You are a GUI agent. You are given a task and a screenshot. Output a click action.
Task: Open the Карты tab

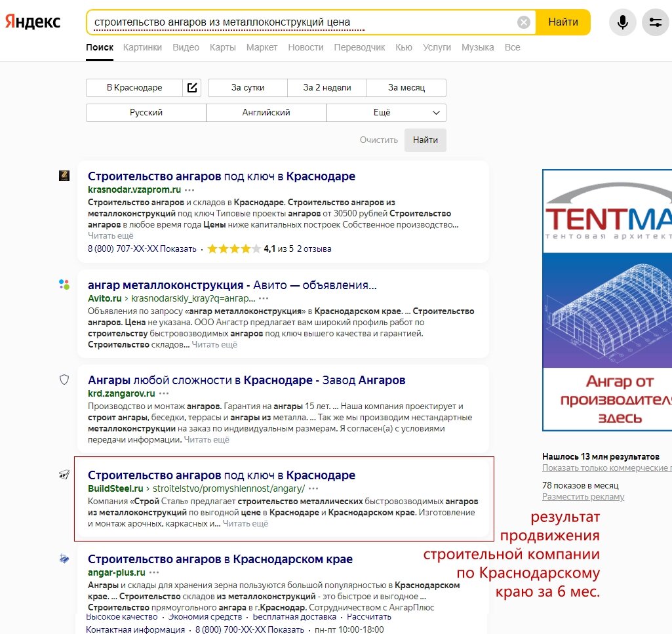[223, 47]
